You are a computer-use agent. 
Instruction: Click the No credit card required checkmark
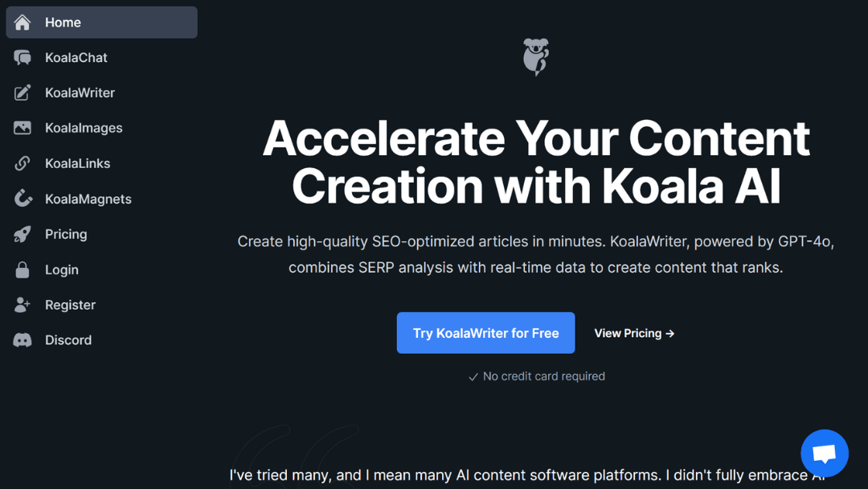click(x=473, y=376)
